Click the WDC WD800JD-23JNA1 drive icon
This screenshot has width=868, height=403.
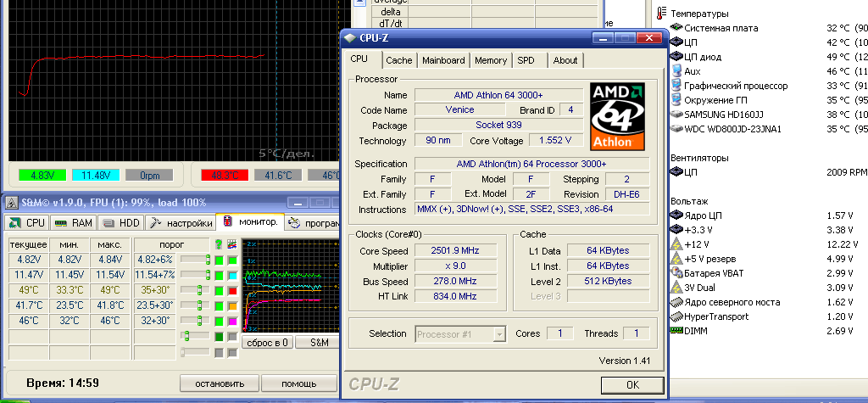[676, 129]
